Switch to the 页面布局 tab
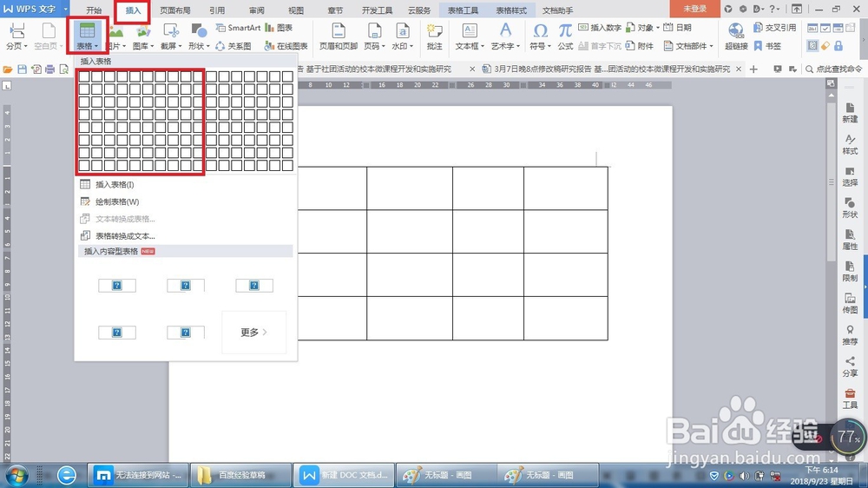Image resolution: width=868 pixels, height=488 pixels. tap(175, 10)
